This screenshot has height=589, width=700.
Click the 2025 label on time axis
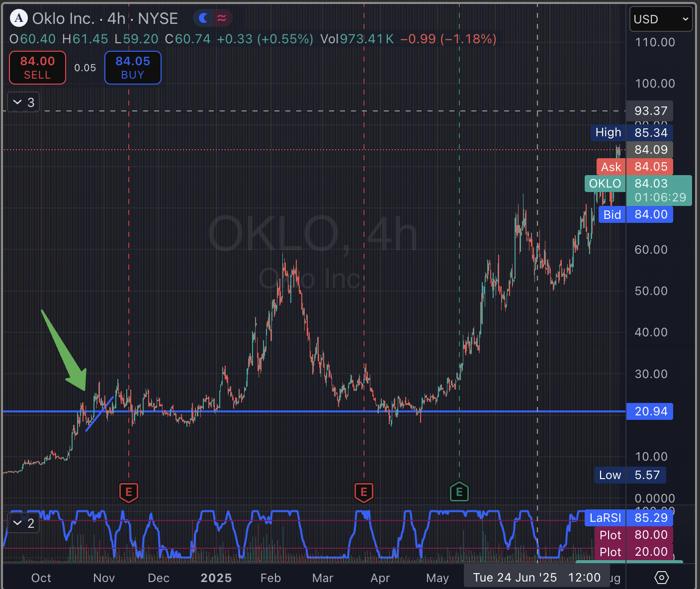click(216, 578)
